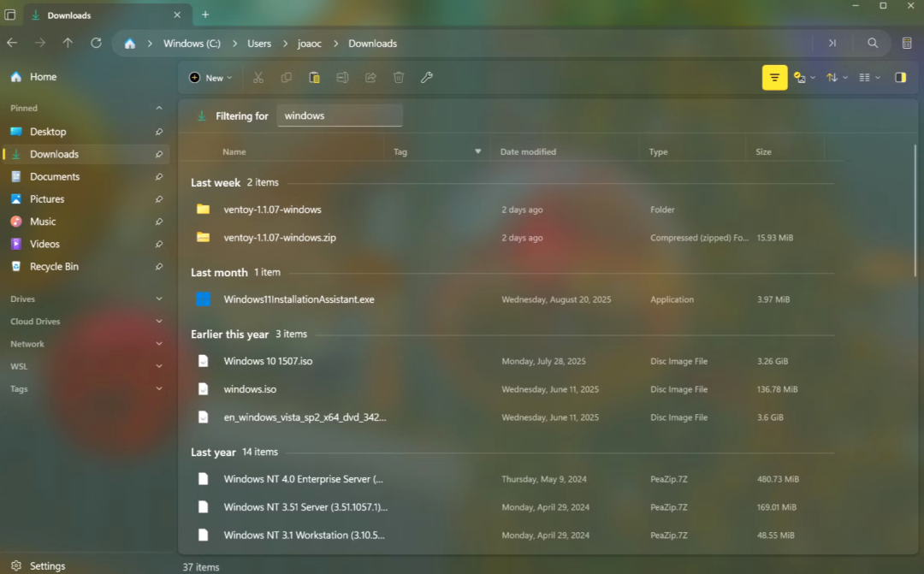Viewport: 924px width, 574px height.
Task: Add a new tab
Action: 205,15
